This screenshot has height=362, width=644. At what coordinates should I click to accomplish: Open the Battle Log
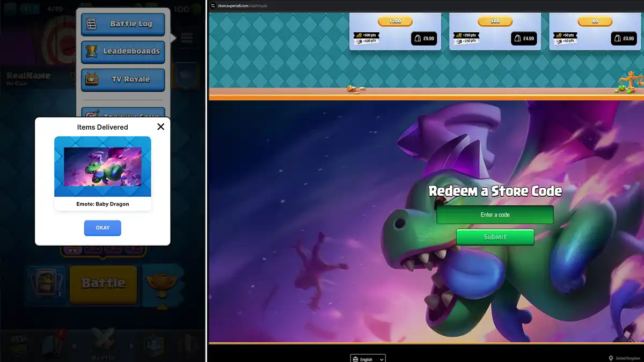[123, 24]
